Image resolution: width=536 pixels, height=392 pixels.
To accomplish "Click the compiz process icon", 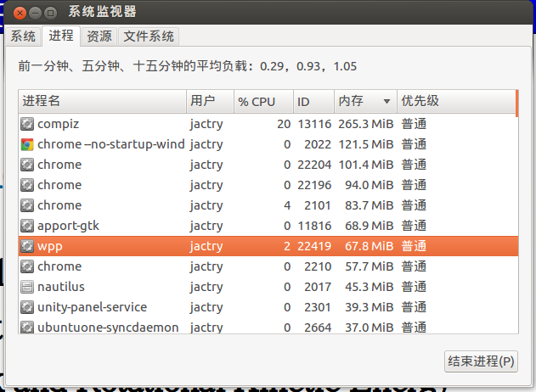I will click(27, 124).
